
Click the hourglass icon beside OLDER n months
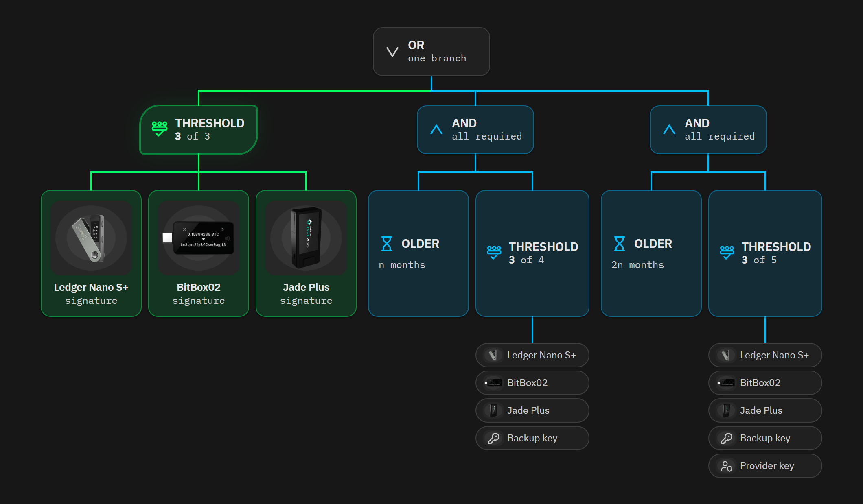(387, 244)
